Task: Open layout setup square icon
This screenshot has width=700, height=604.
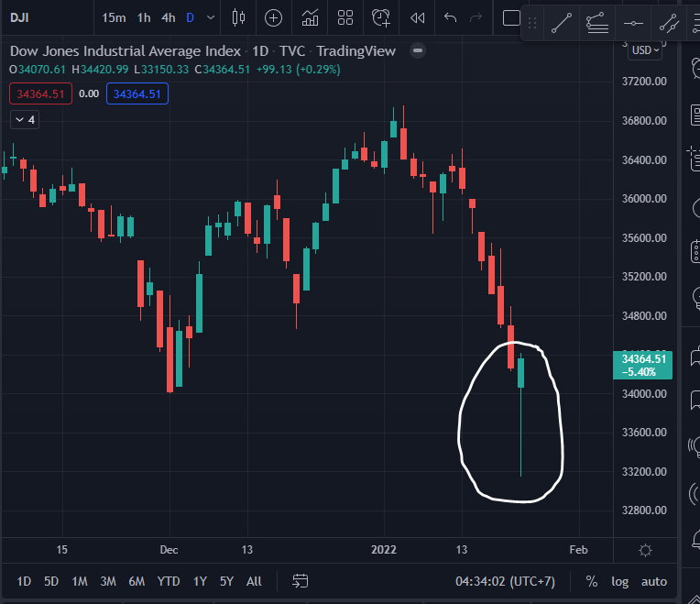Action: [511, 17]
